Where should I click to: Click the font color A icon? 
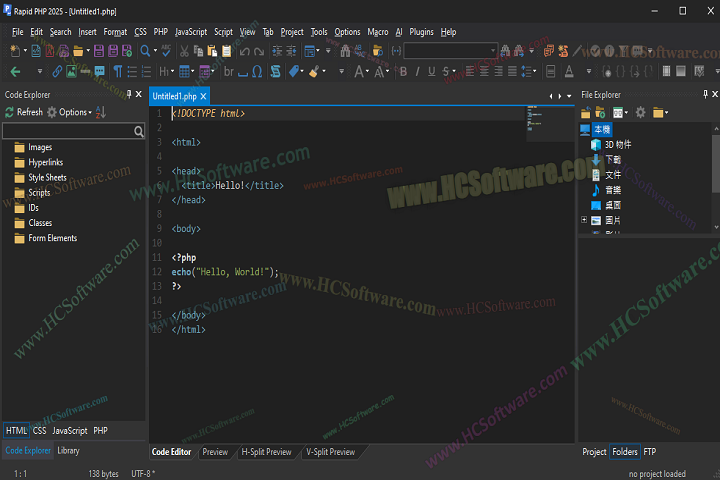click(569, 71)
